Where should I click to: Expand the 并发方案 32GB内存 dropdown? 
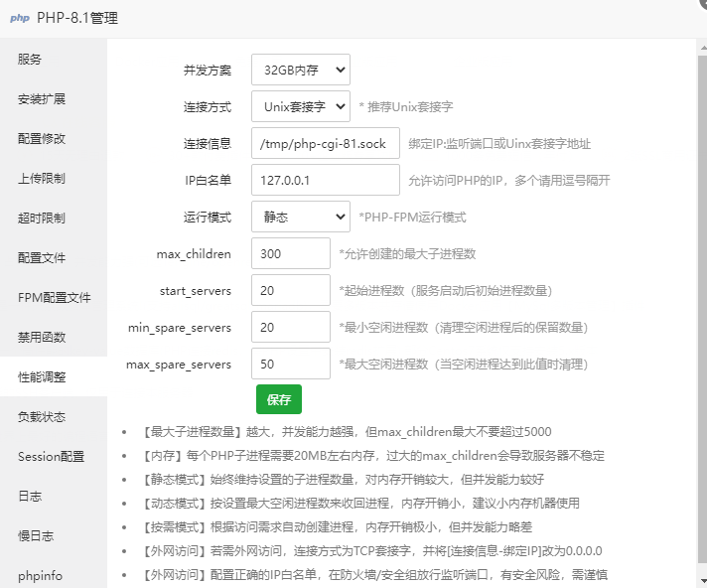(x=301, y=70)
